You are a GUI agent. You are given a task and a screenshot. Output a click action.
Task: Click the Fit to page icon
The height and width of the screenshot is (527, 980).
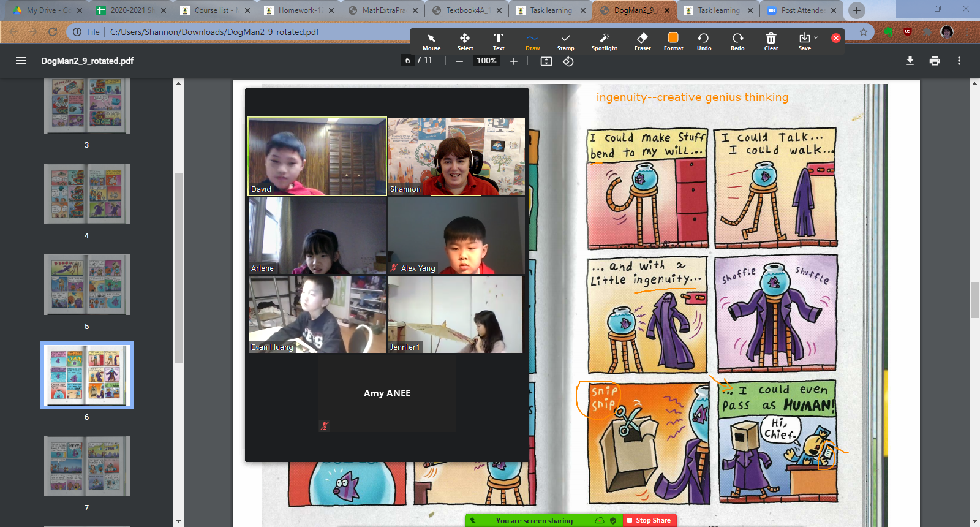coord(546,61)
